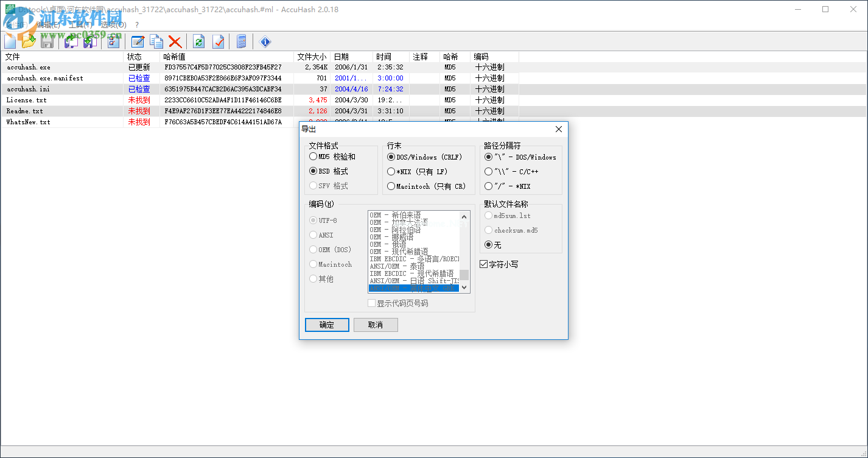
Task: Click the blue info diamond icon
Action: coord(265,41)
